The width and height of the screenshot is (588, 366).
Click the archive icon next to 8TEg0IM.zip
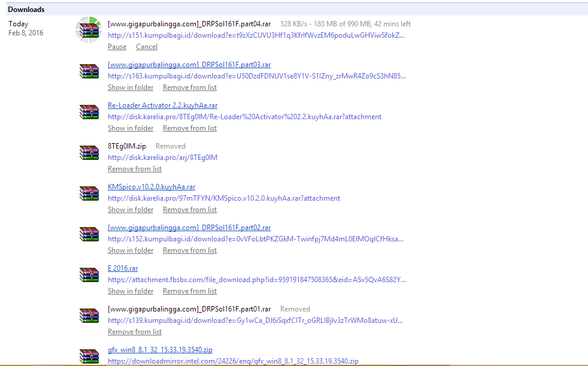(x=89, y=152)
